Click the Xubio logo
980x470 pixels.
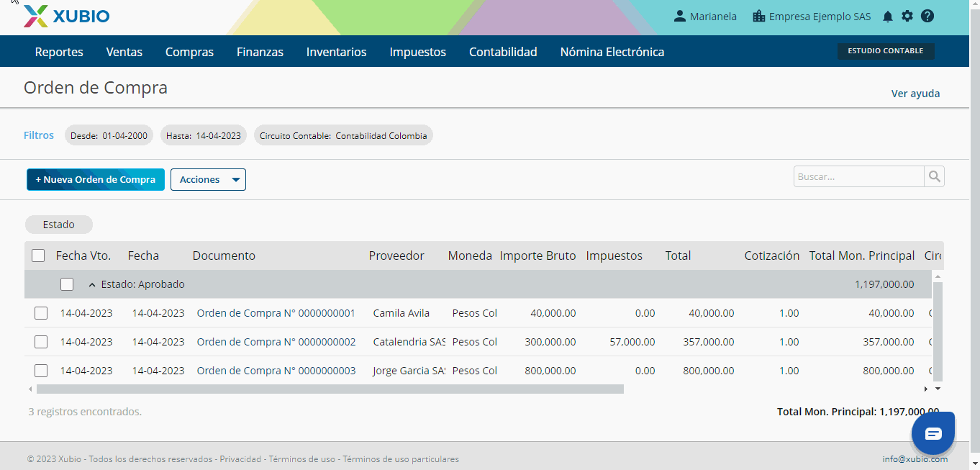click(66, 16)
